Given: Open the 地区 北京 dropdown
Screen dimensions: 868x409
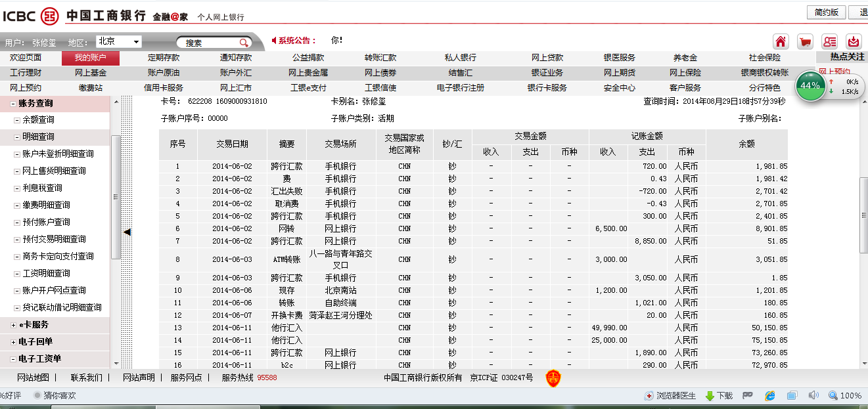Looking at the screenshot, I should (119, 41).
